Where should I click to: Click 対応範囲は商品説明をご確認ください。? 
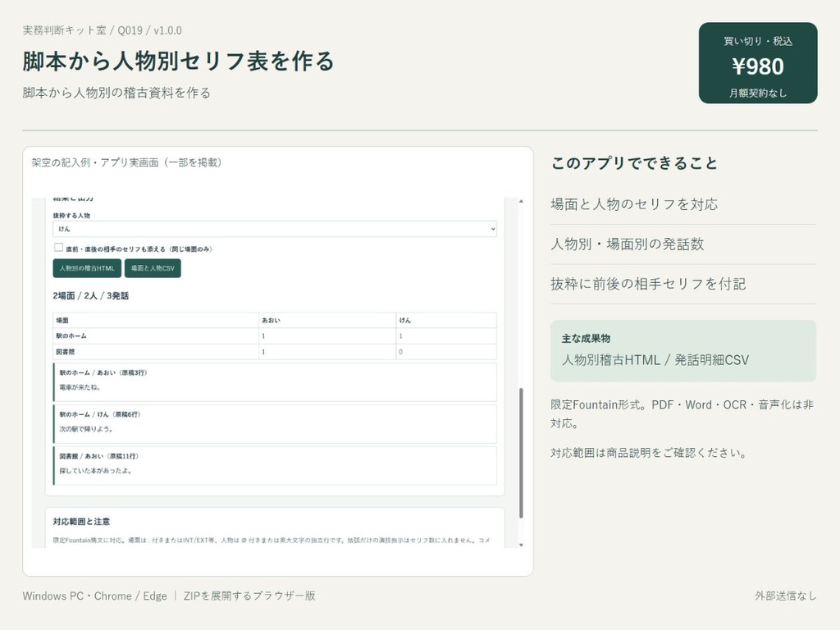649,453
